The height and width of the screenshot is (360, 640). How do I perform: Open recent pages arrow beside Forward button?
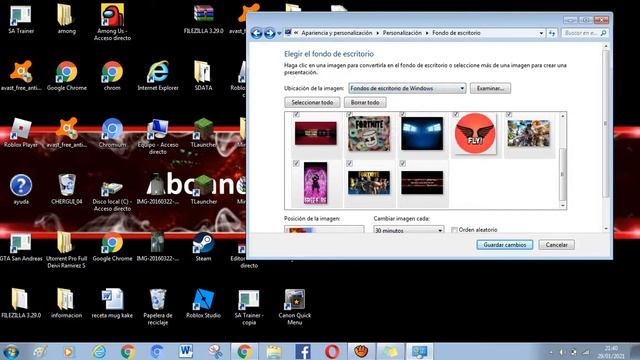tap(280, 33)
